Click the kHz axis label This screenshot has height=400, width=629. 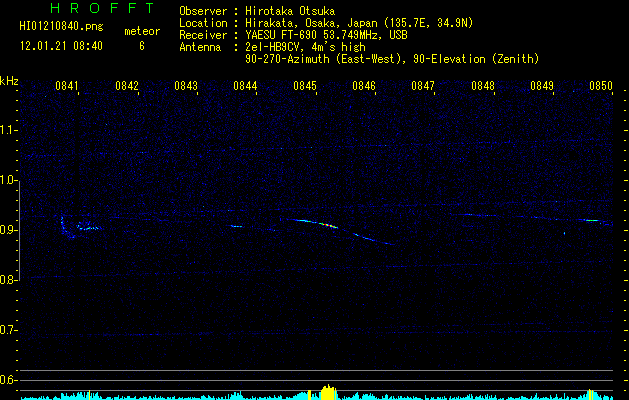click(9, 81)
